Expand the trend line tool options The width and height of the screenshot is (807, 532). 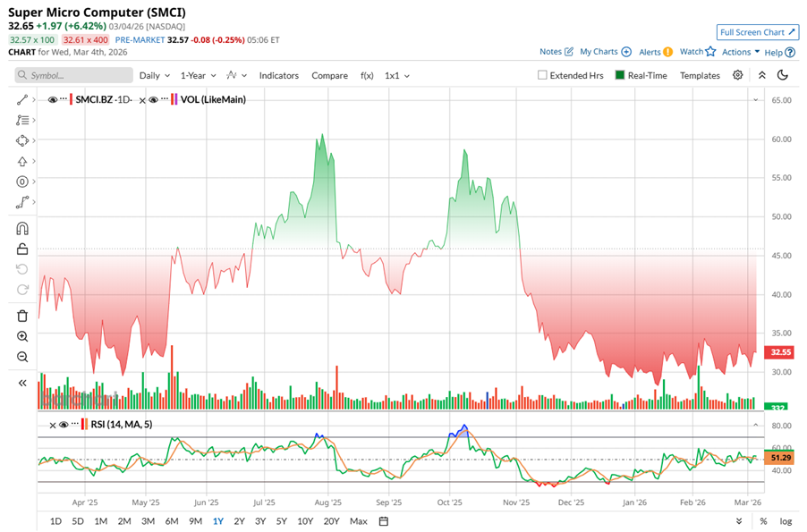coord(34,100)
